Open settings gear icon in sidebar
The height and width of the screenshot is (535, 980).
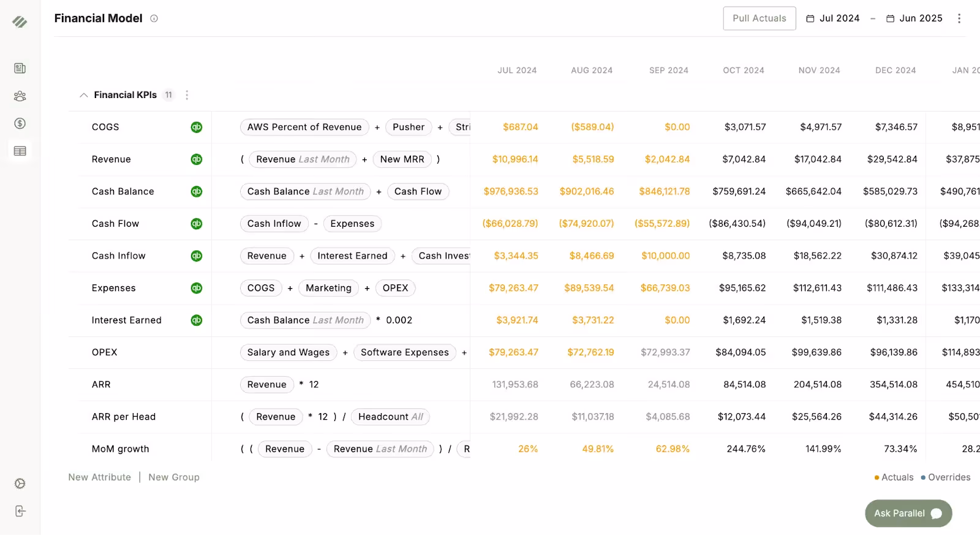click(20, 484)
